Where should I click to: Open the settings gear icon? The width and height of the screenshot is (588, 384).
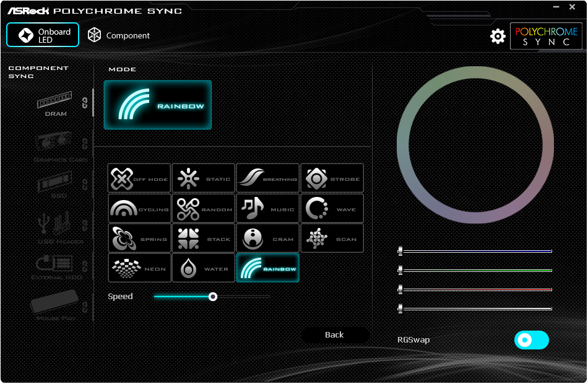coord(498,36)
